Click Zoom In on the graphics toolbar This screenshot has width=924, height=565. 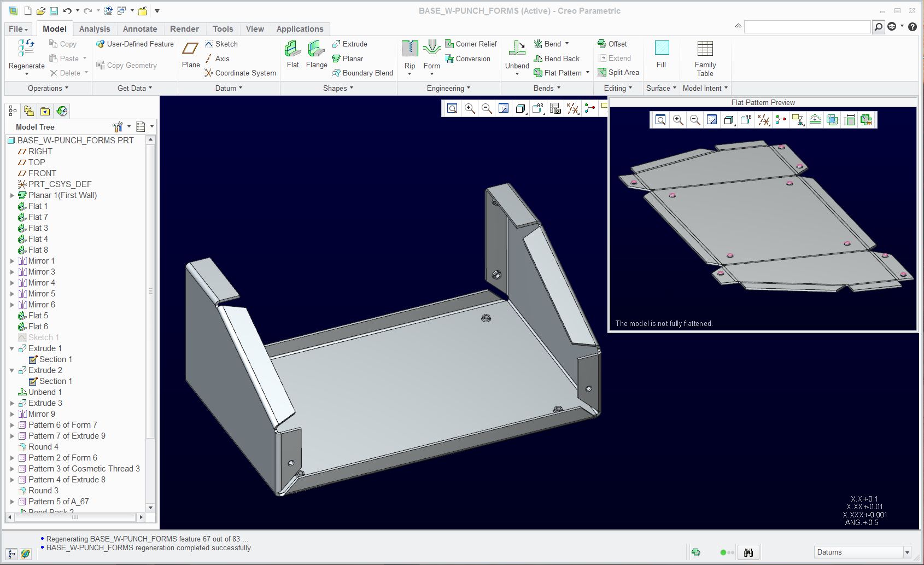[x=469, y=108]
